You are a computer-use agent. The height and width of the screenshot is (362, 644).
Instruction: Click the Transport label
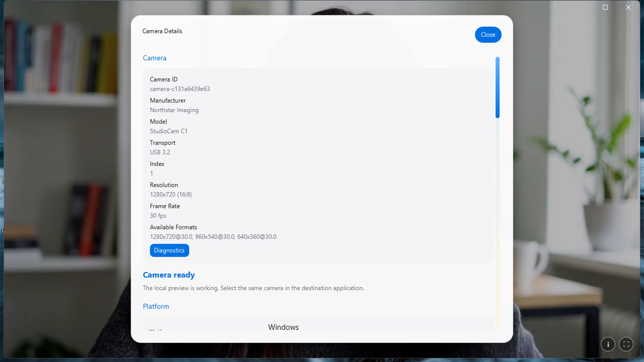coord(163,143)
